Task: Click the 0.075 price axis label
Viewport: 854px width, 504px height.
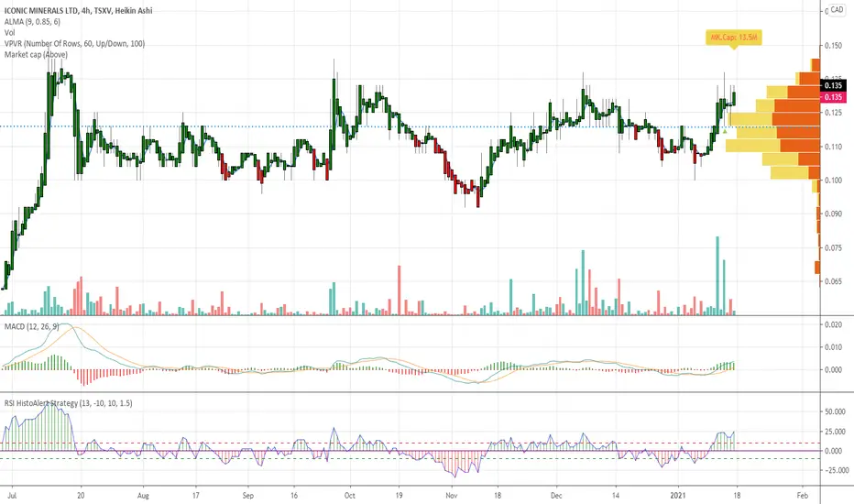Action: [x=833, y=248]
